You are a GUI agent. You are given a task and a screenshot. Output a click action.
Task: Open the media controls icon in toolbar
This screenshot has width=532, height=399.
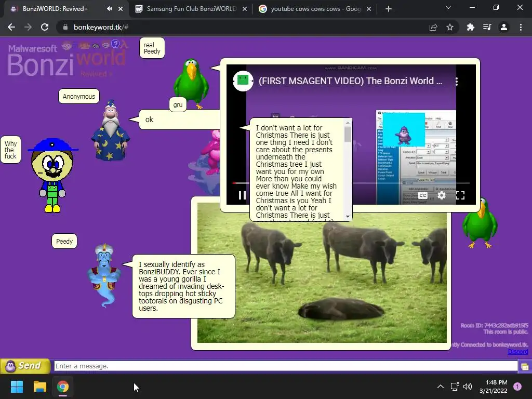(487, 27)
